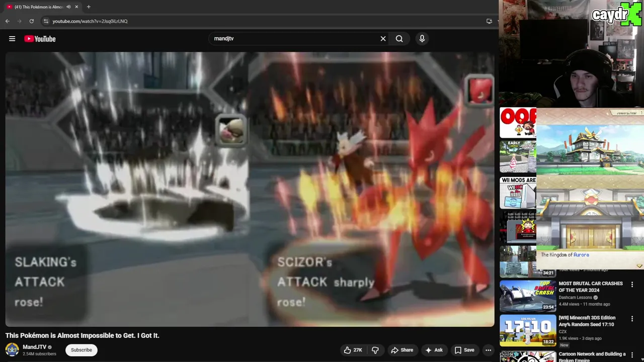Open Cartoon Network Broken Empire video title
Viewport: 644px width, 362px height.
pyautogui.click(x=592, y=356)
